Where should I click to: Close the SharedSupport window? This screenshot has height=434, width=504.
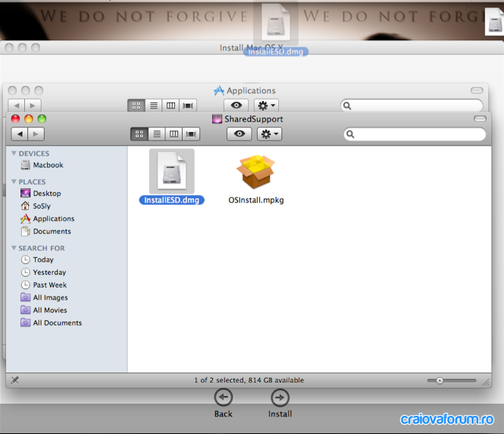(15, 118)
